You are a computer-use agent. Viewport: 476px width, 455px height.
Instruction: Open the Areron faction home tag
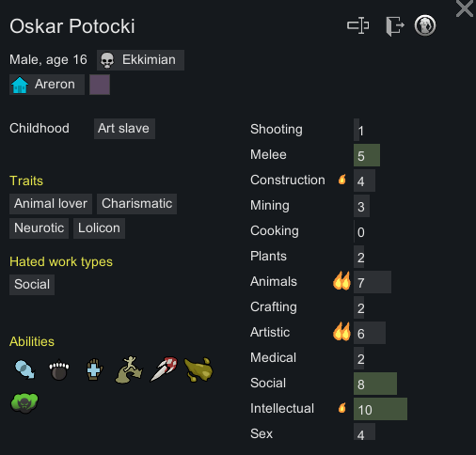tap(47, 85)
